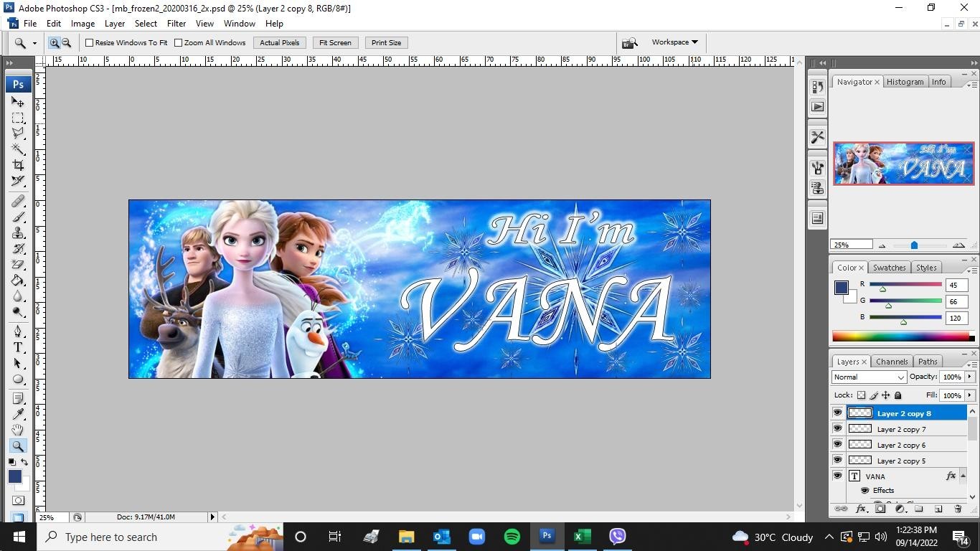Open the Layer menu
Screen dimensions: 980x551
point(115,24)
